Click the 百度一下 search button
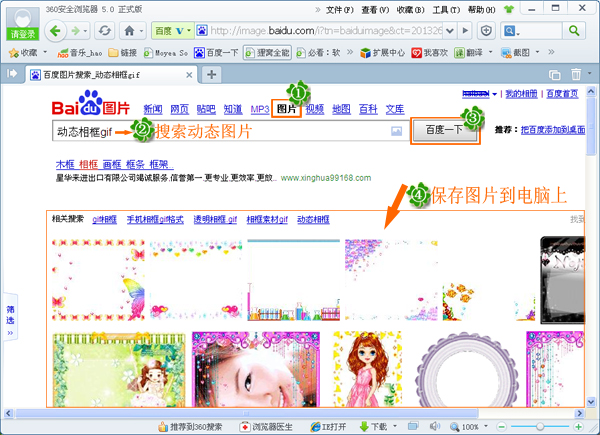Screen dimensions: 600x435 pyautogui.click(x=445, y=130)
